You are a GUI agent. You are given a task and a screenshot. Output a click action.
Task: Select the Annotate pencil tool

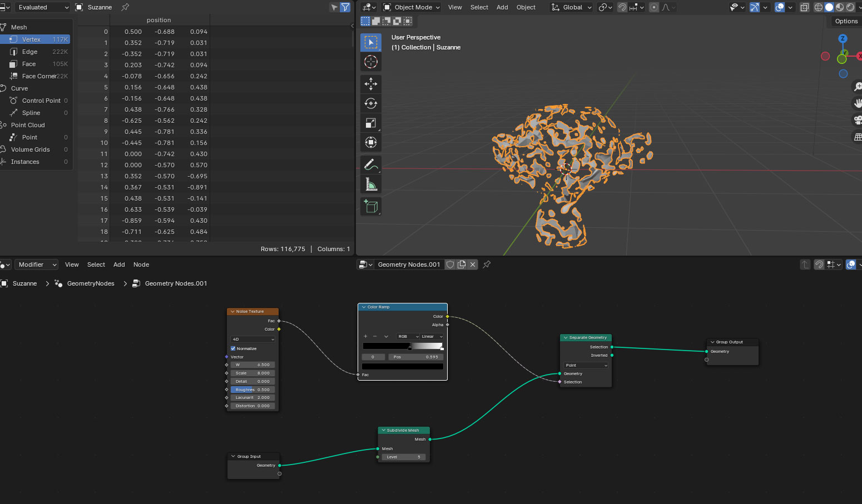tap(371, 164)
